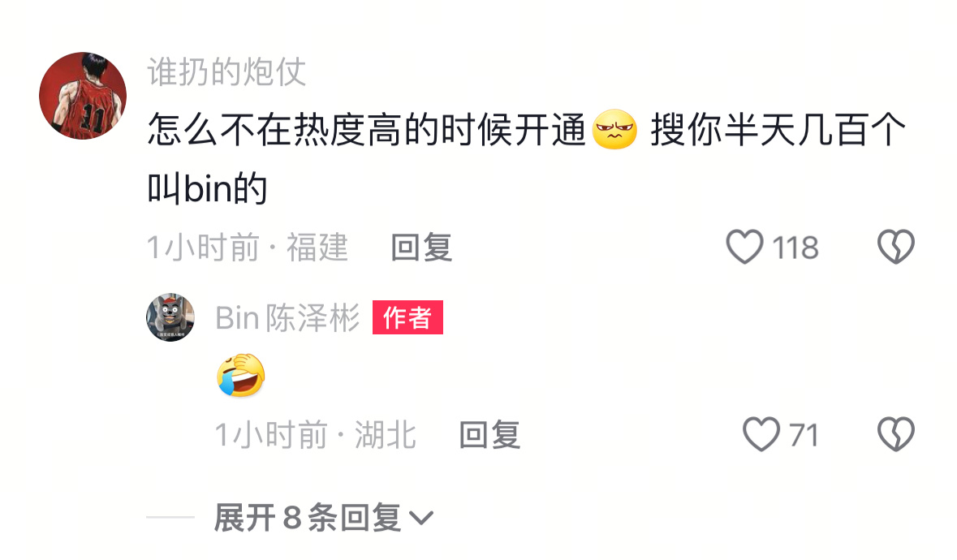Click the 71 like count
957x560 pixels.
point(804,435)
